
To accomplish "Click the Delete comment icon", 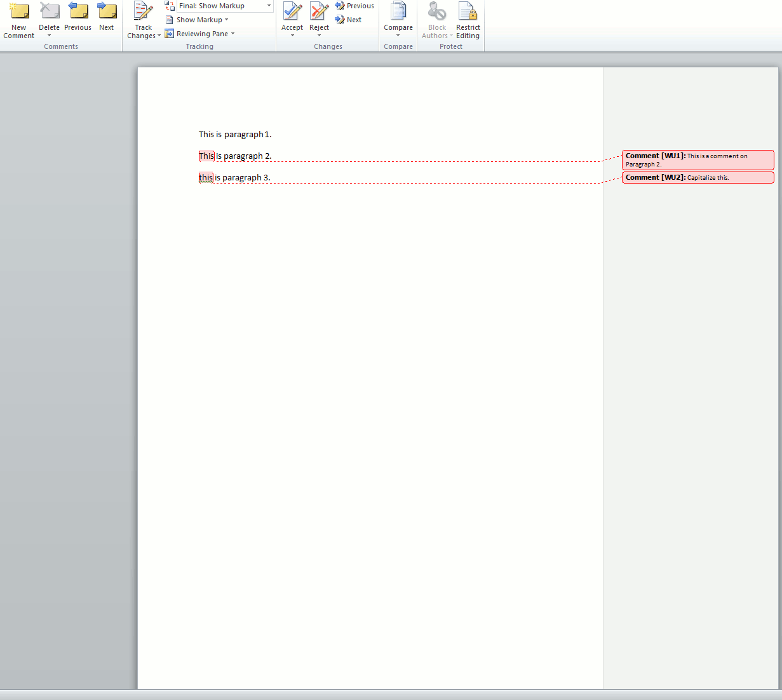I will pos(49,11).
